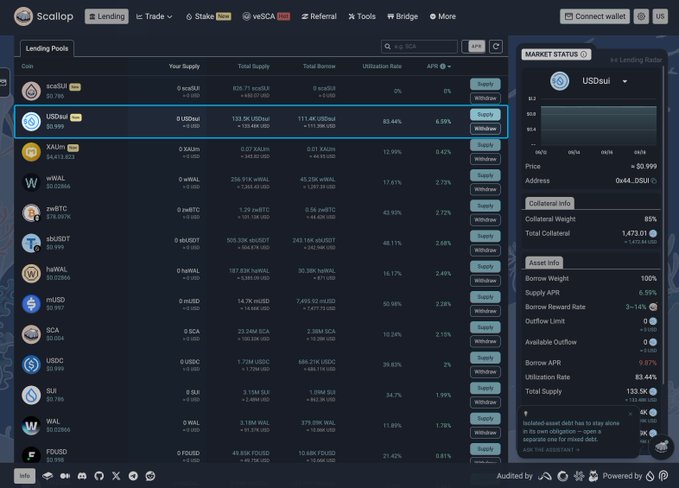Select the Lending Pools tab
Viewport: 679px width, 488px height.
coord(47,48)
